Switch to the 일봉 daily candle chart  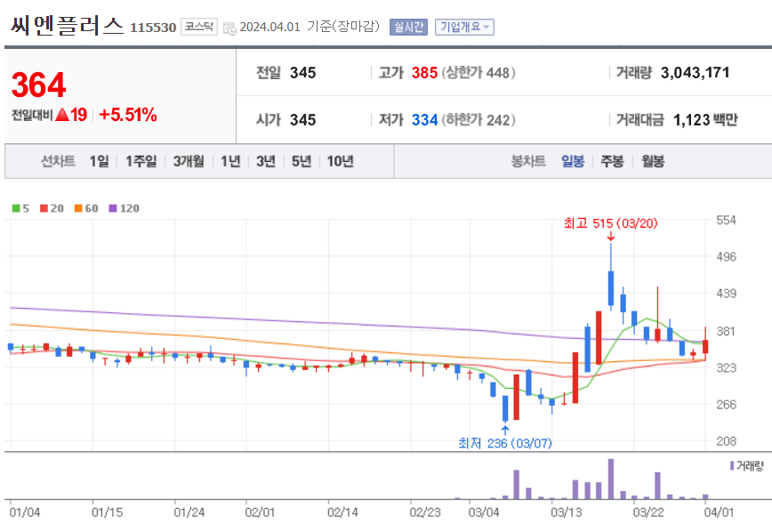pyautogui.click(x=573, y=161)
